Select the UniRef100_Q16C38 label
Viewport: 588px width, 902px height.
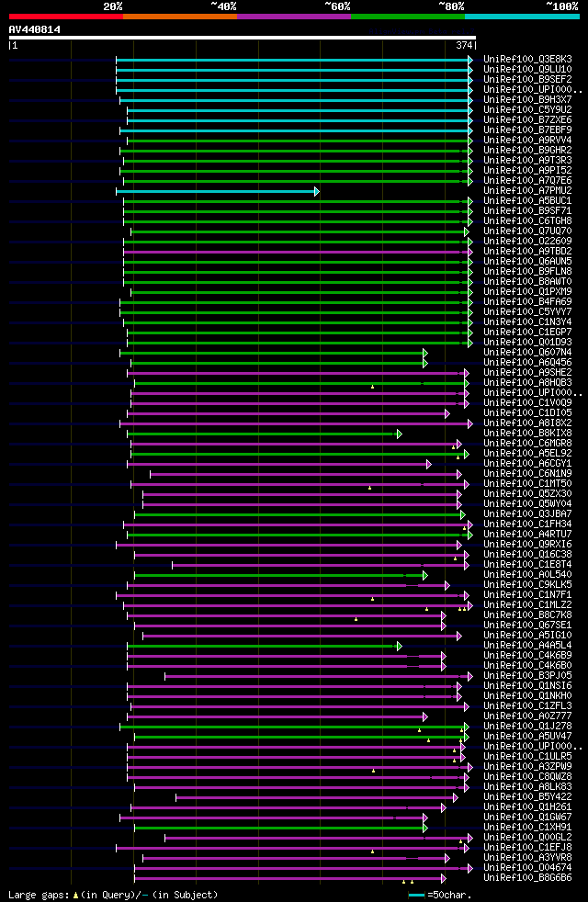coord(527,555)
